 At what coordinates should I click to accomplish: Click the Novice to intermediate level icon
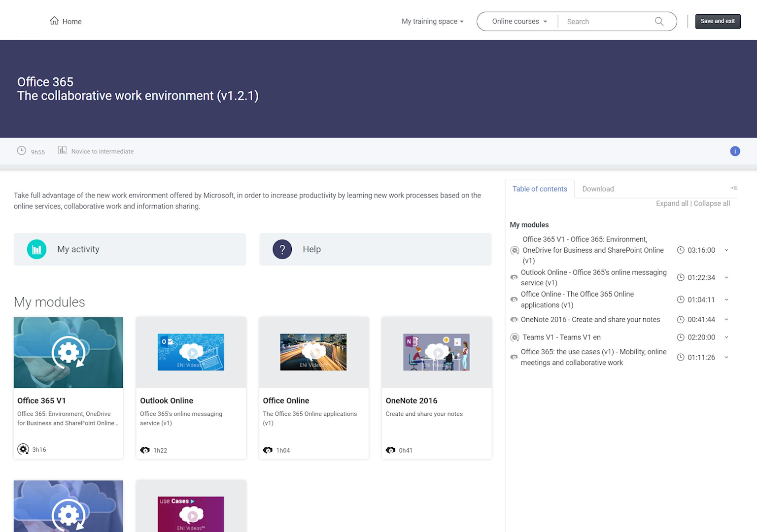pyautogui.click(x=62, y=150)
